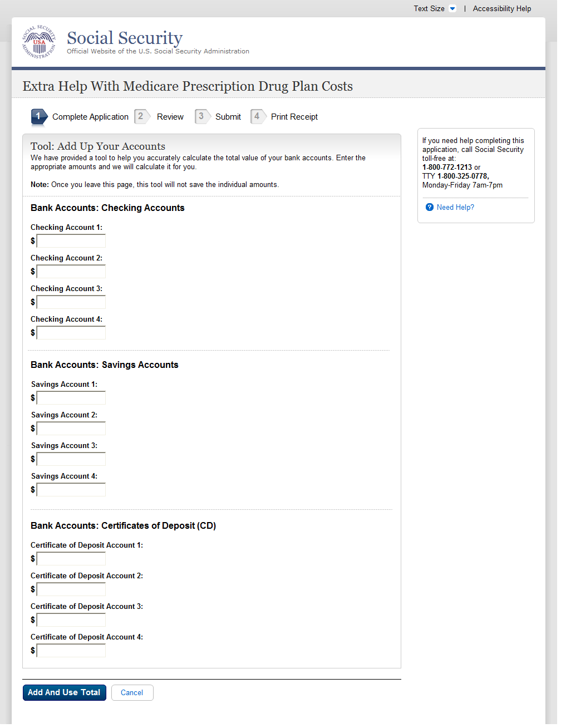This screenshot has width=561, height=728.
Task: Open the Need Help? link
Action: pos(455,207)
